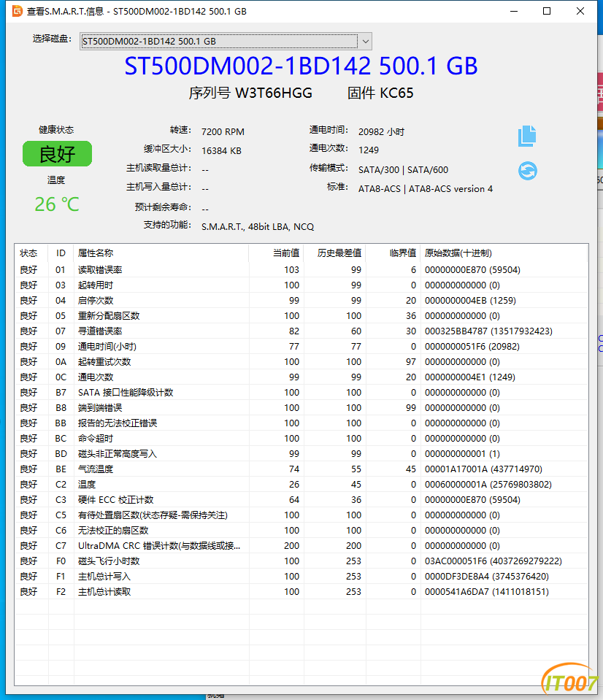
Task: Select the 起转重试次数 row
Action: [301, 361]
